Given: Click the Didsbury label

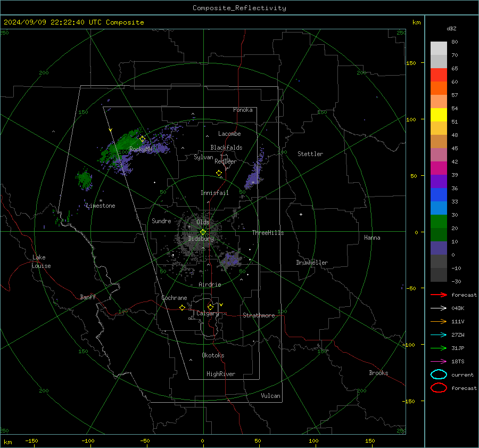Looking at the screenshot, I should click(201, 239).
